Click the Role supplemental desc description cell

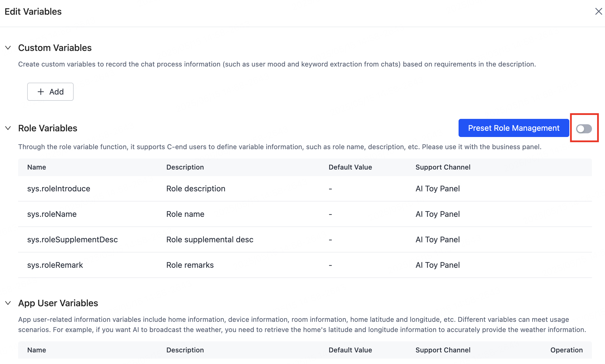[210, 240]
